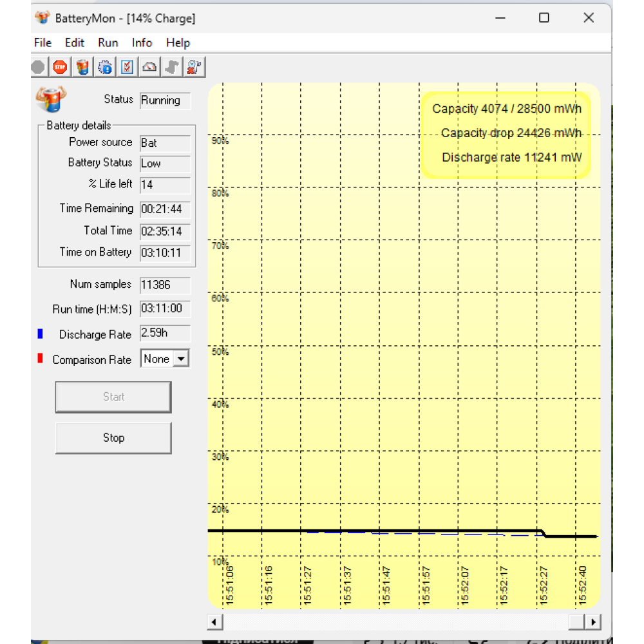The width and height of the screenshot is (644, 644).
Task: Click the graph scrollbar right arrow
Action: coord(592,622)
